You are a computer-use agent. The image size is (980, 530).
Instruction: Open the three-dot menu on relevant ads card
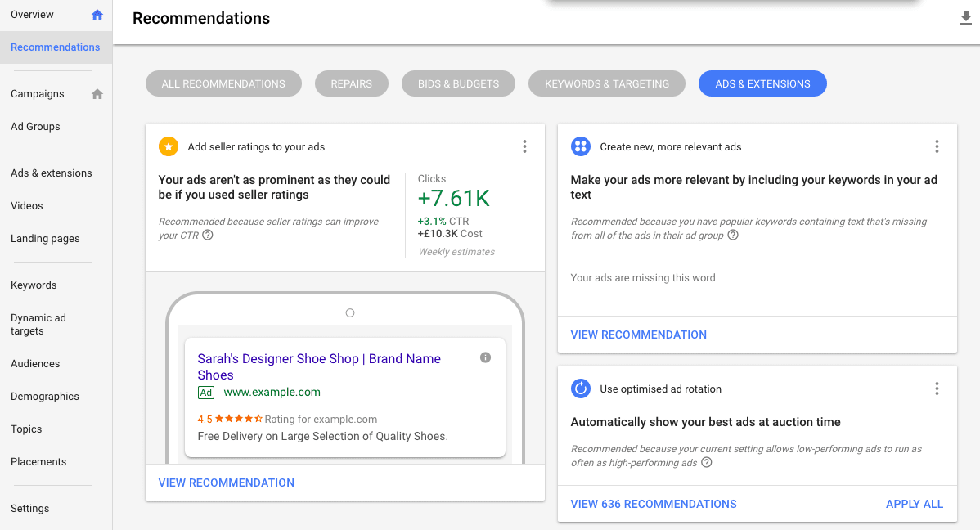click(937, 146)
